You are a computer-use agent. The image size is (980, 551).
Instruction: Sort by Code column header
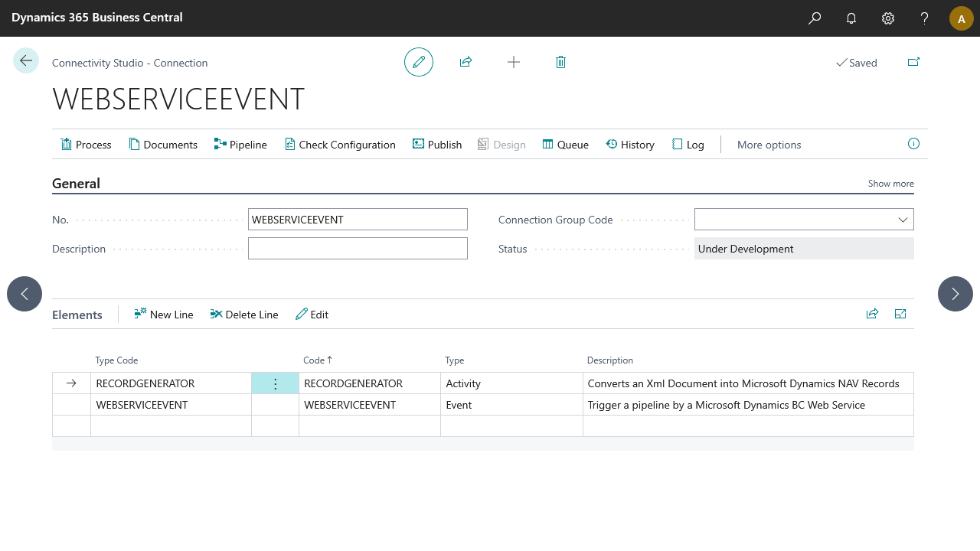(318, 360)
